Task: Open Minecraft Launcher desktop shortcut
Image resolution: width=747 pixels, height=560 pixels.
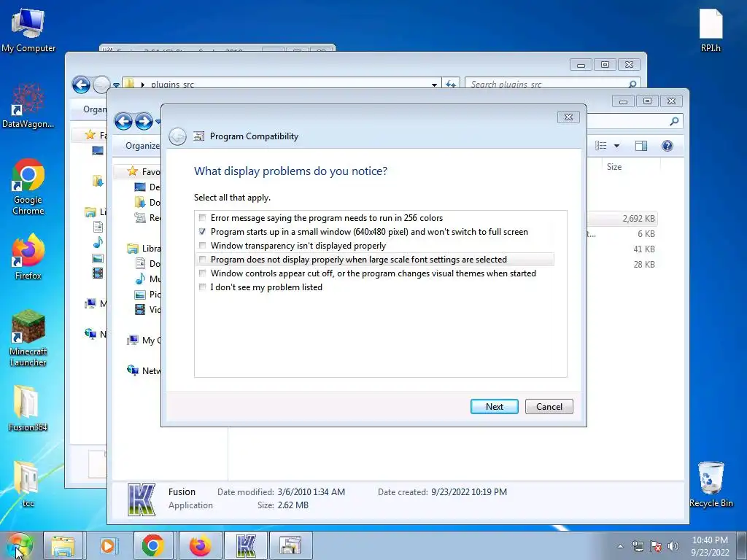Action: point(28,338)
